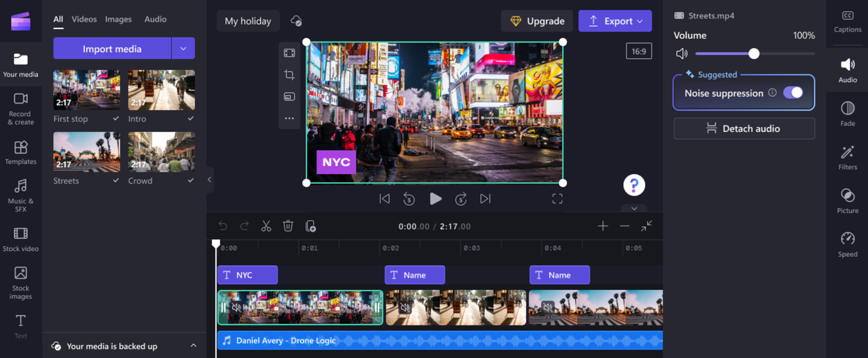The image size is (868, 358).
Task: Skip to the start of the video
Action: (x=384, y=198)
